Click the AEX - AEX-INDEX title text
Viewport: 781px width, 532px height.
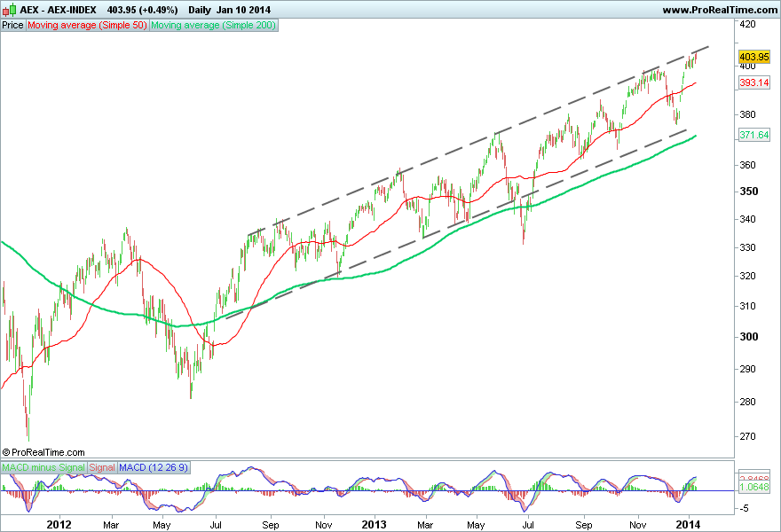pyautogui.click(x=58, y=10)
